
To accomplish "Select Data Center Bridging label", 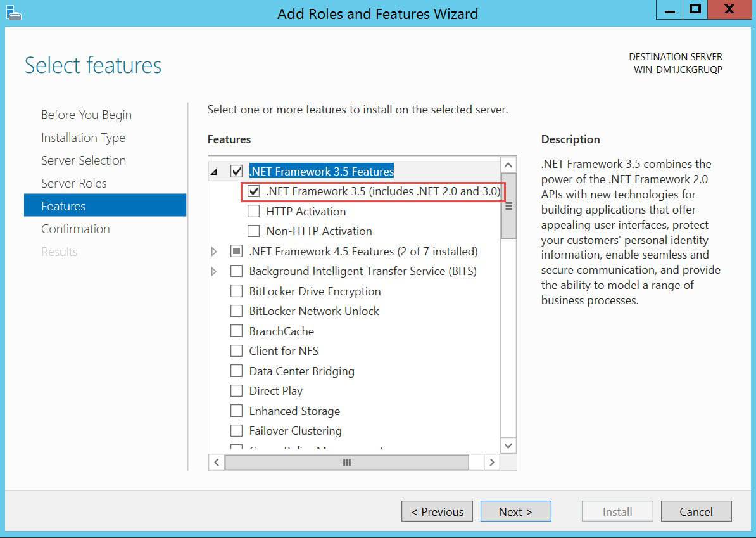I will [x=302, y=371].
